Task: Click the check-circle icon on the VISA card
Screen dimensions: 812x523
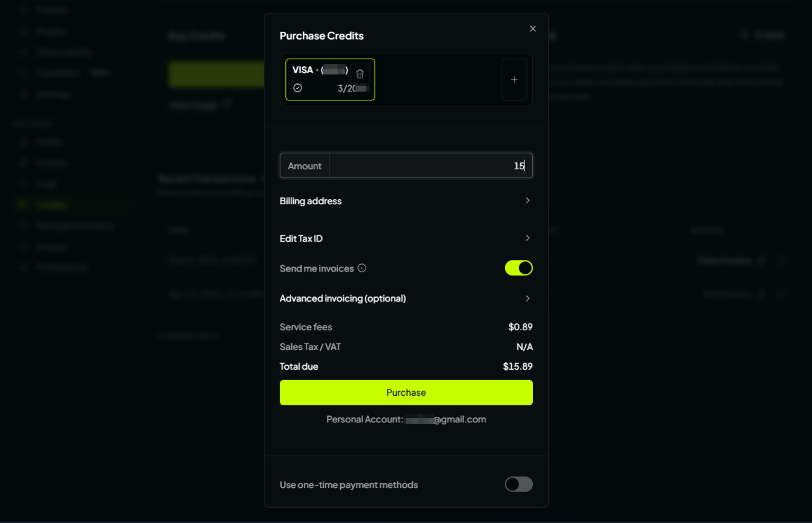Action: [x=298, y=88]
